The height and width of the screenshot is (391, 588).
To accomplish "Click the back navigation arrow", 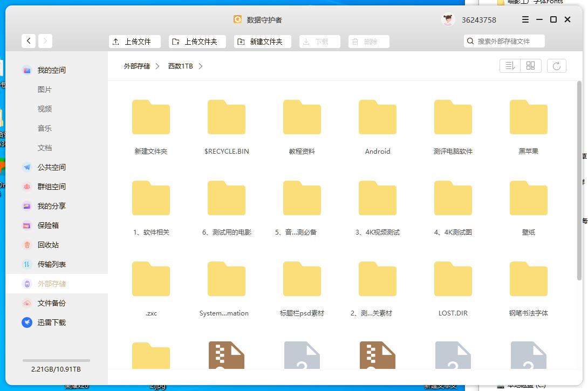I will (x=29, y=40).
